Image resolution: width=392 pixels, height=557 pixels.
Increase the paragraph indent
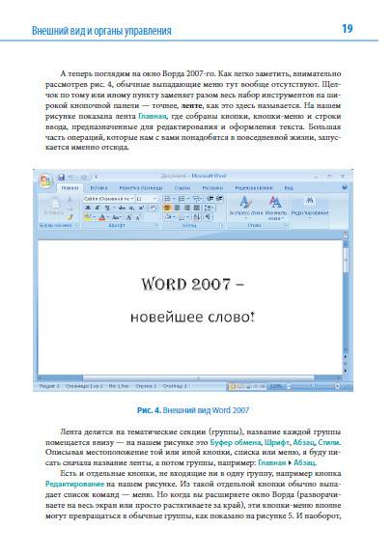[219, 198]
